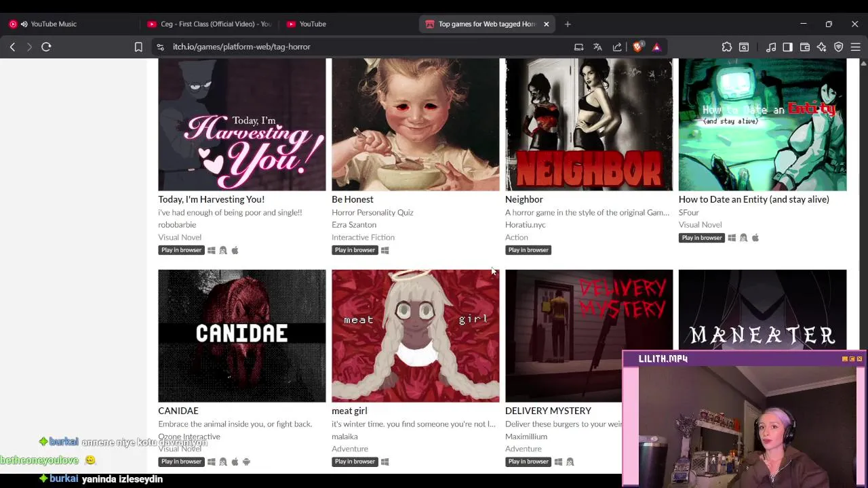Bookmark this page with the bookmark icon
Image resolution: width=868 pixels, height=488 pixels.
(138, 47)
